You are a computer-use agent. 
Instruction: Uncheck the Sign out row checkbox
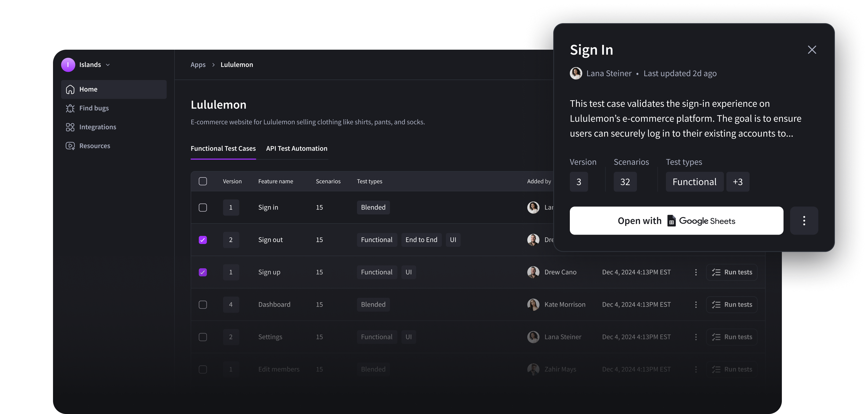(x=203, y=240)
